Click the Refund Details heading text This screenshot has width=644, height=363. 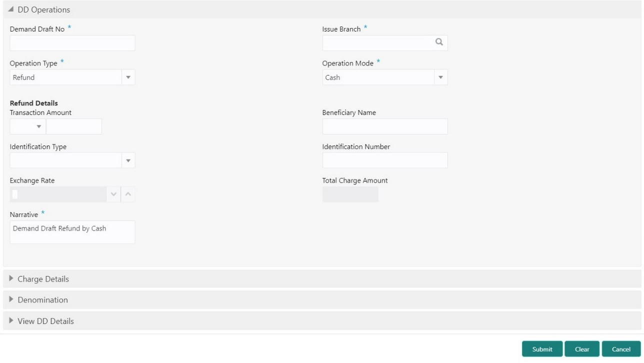click(x=34, y=103)
